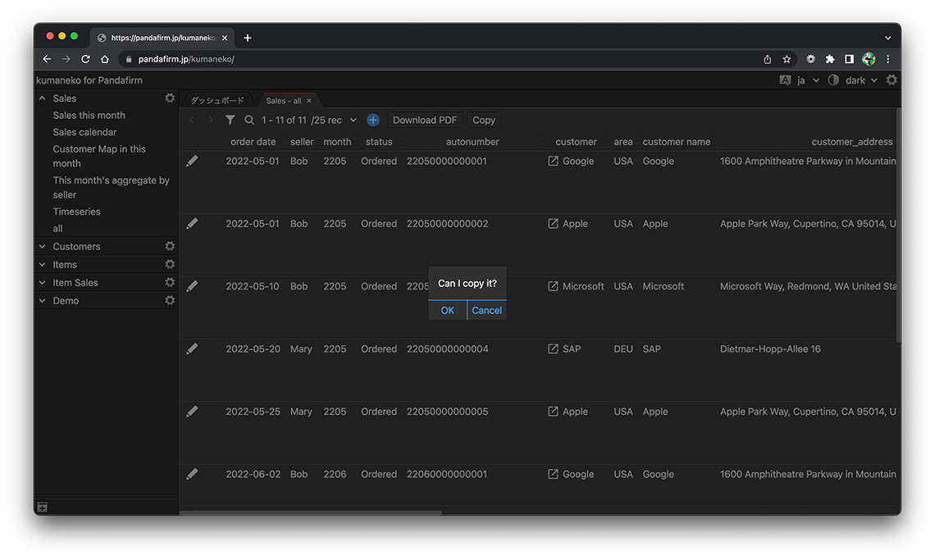Open Demo app settings gear
Viewport: 935px width, 560px height.
pyautogui.click(x=170, y=301)
